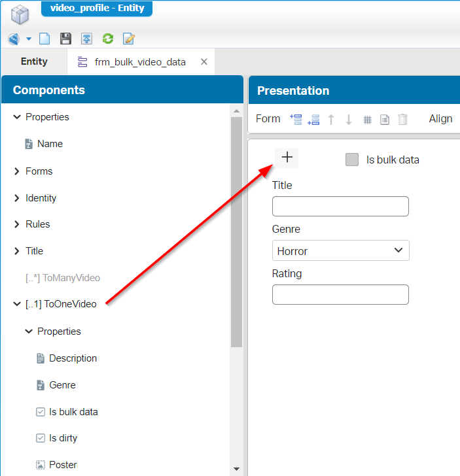Click the Align toolbar label
Screen dimensions: 460x476
point(440,118)
